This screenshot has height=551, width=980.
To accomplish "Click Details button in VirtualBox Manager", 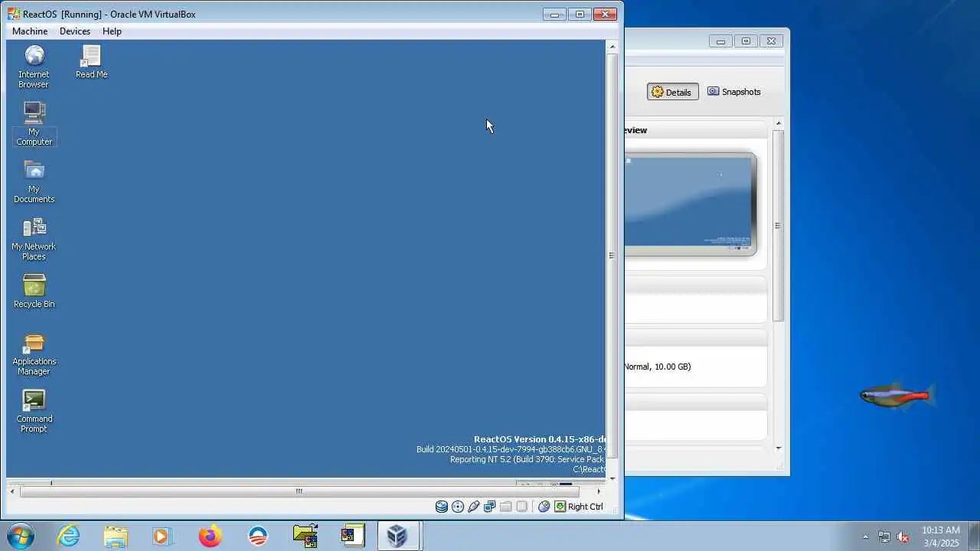I will coord(672,92).
